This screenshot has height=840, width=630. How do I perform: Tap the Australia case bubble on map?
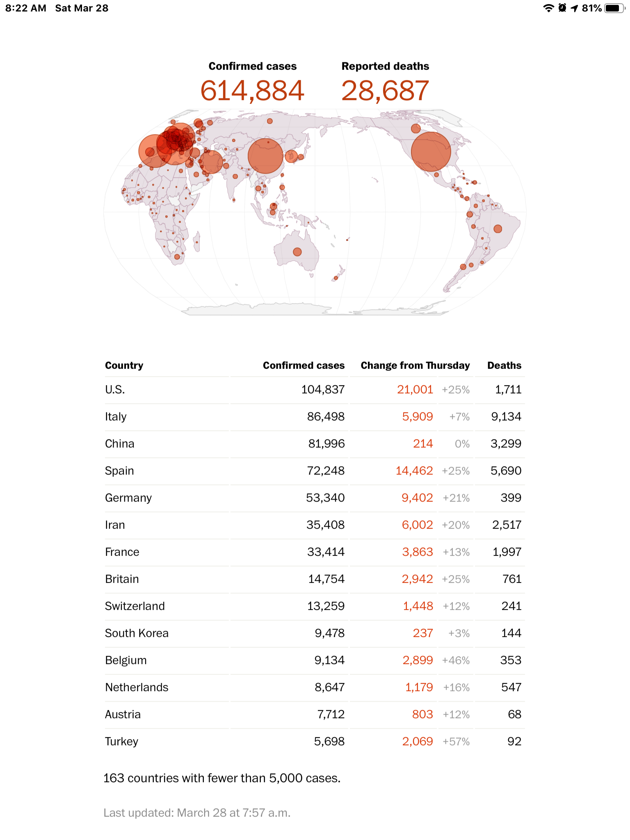(x=297, y=252)
